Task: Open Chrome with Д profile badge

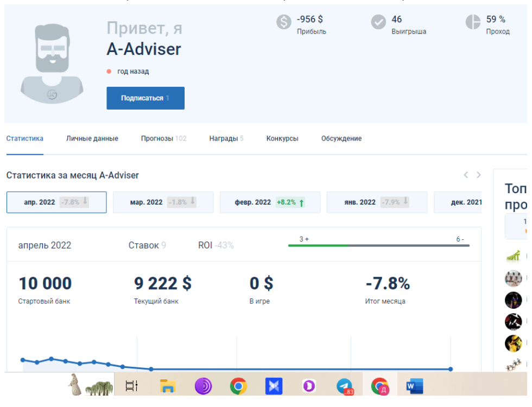Action: pyautogui.click(x=380, y=386)
